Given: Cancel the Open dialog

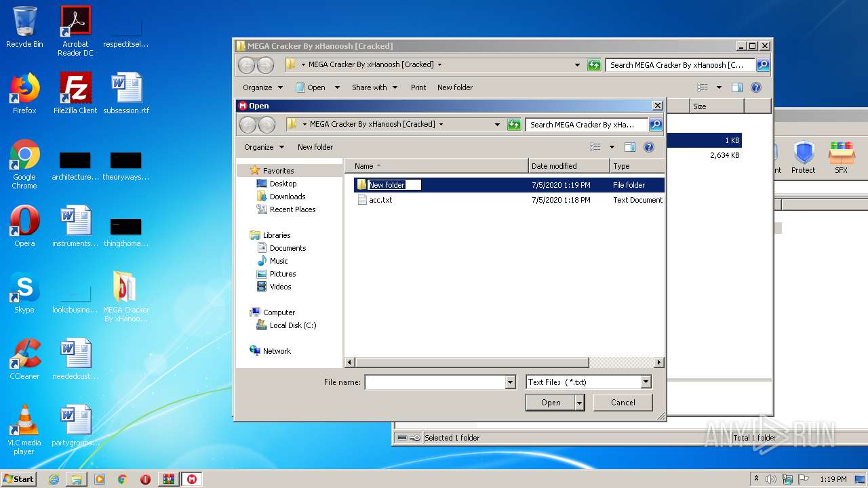Looking at the screenshot, I should point(623,403).
